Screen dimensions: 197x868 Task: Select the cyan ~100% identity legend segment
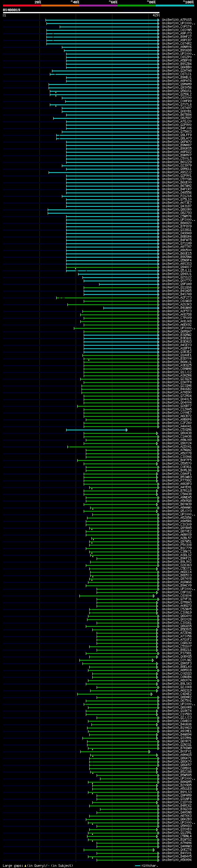point(175,6)
